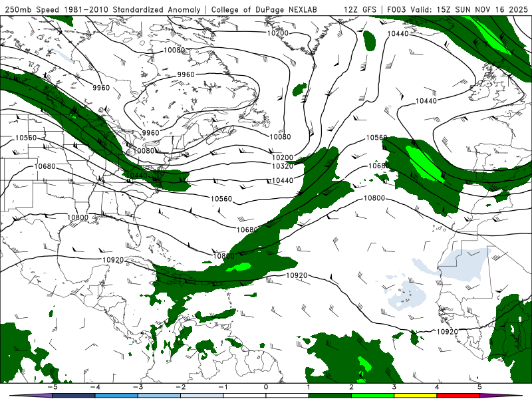
Task: Click the 10920 contour label over West Africa
Action: pyautogui.click(x=447, y=331)
